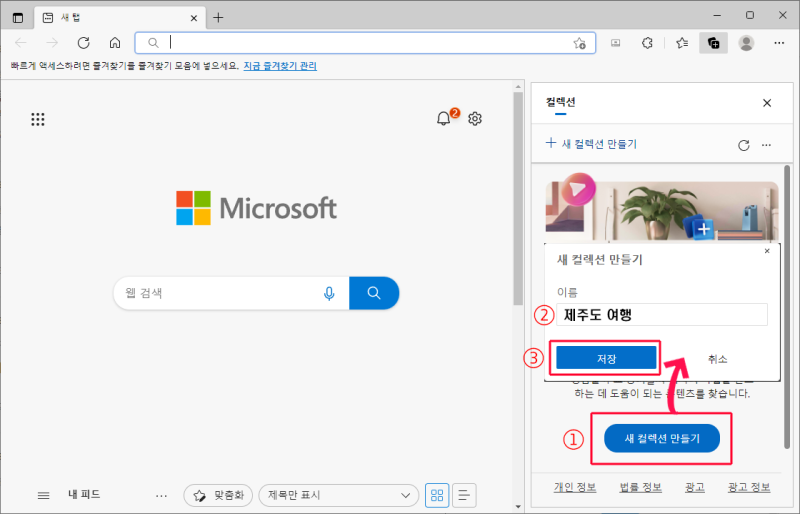The width and height of the screenshot is (800, 514).
Task: Open the favorites list icon
Action: [682, 43]
